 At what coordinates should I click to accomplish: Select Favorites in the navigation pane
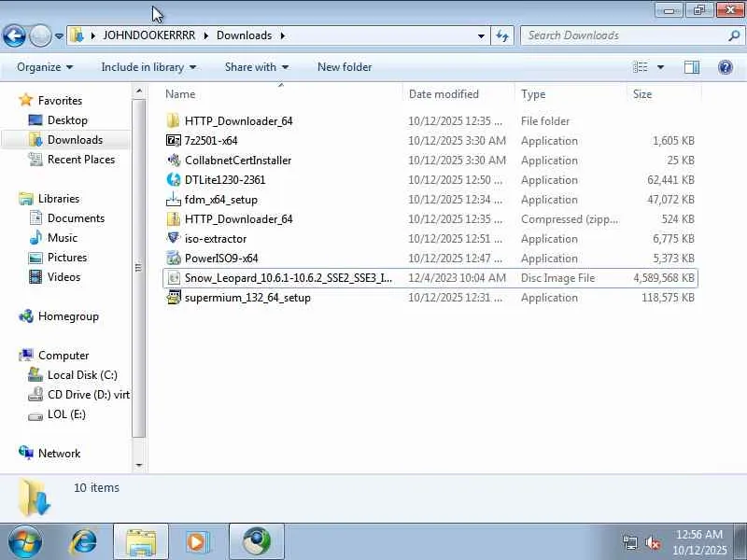[60, 101]
